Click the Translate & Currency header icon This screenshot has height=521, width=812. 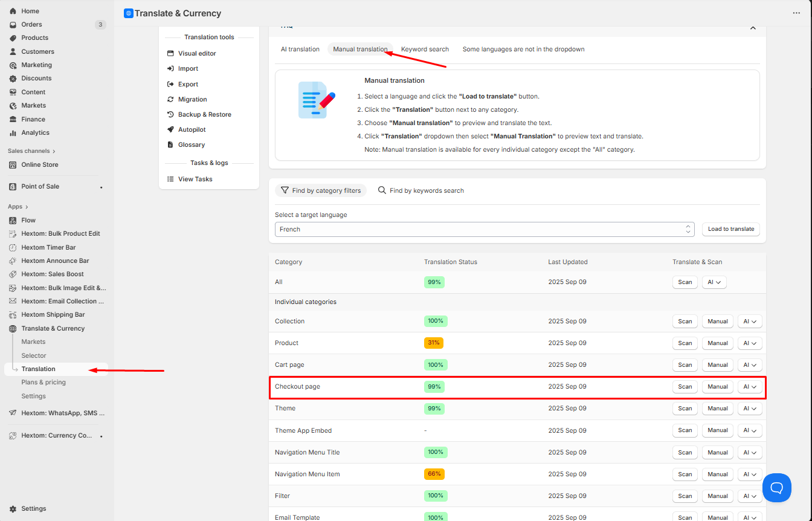(x=128, y=13)
